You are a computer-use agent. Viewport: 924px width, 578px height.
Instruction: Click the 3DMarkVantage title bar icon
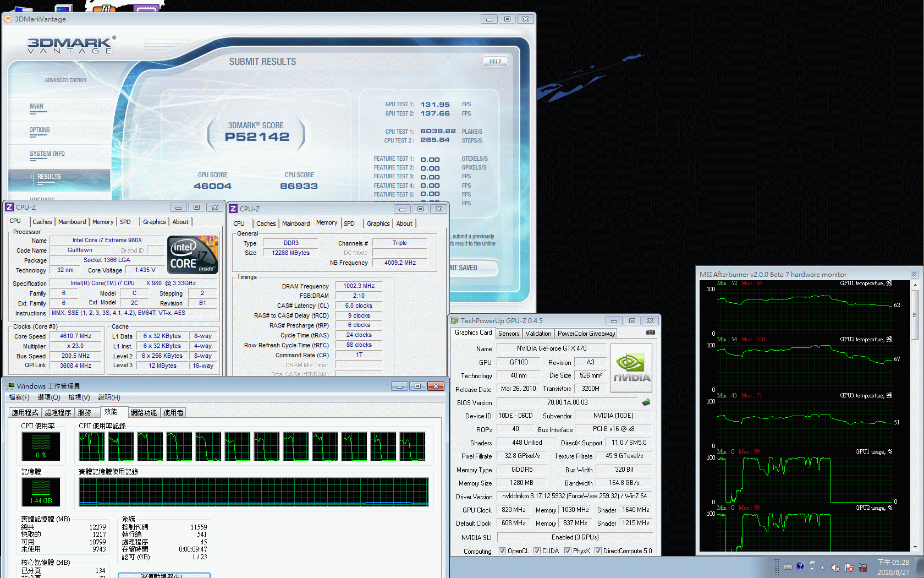pos(8,19)
